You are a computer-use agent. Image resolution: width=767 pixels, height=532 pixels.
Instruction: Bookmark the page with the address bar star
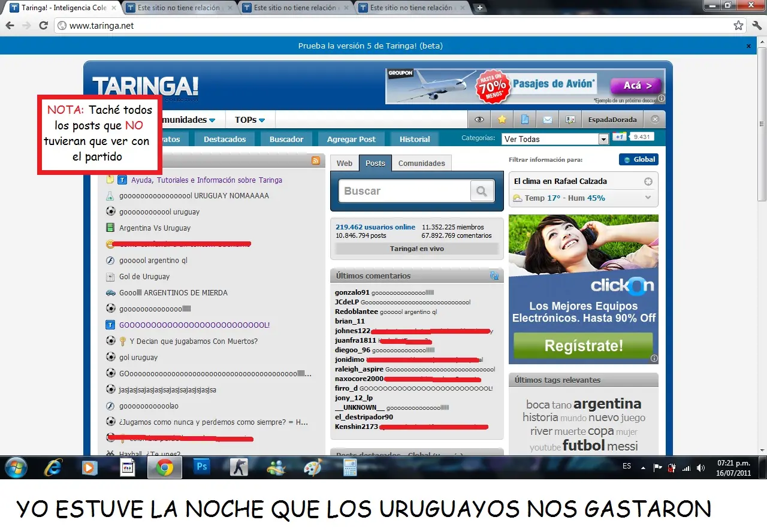coord(738,26)
